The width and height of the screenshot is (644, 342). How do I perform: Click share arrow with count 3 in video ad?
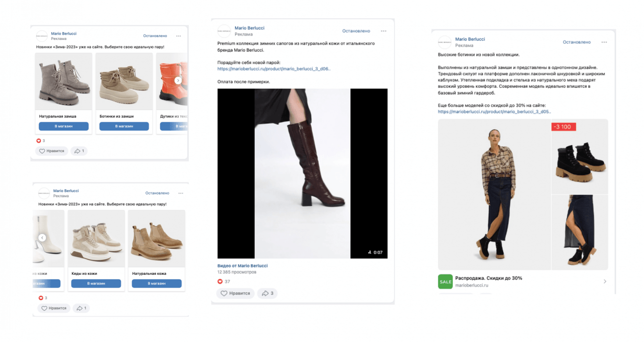tap(267, 293)
